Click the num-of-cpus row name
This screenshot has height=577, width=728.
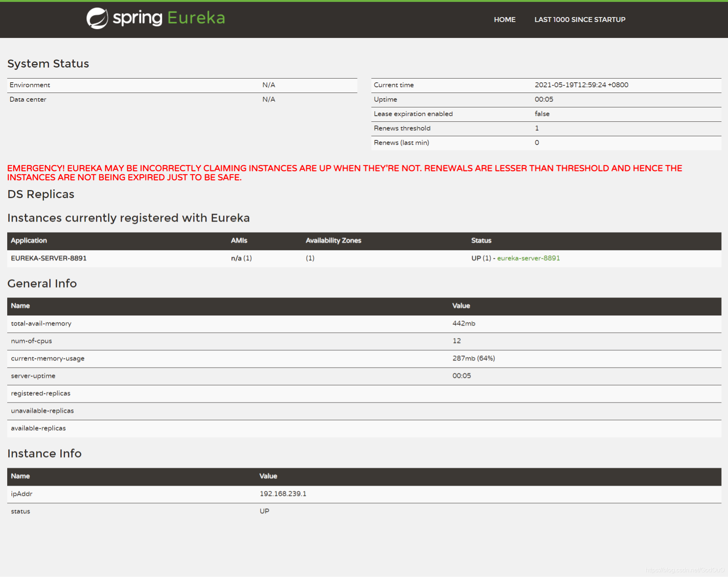click(x=31, y=341)
